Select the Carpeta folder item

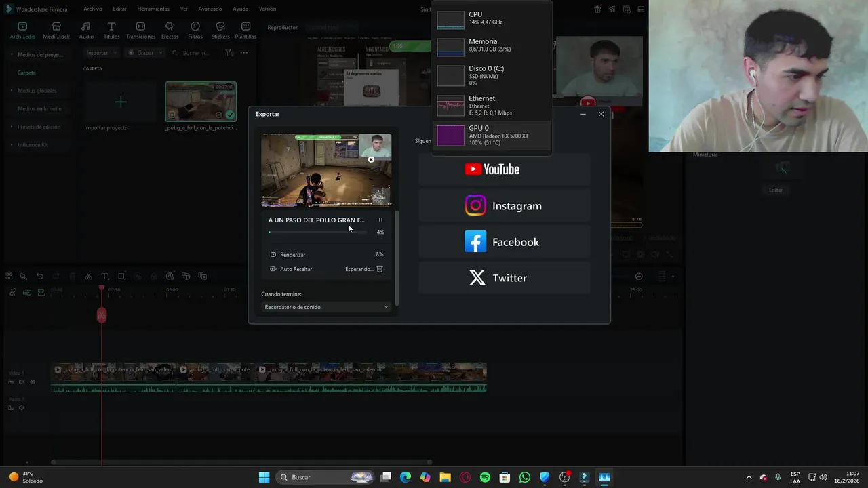(x=26, y=73)
